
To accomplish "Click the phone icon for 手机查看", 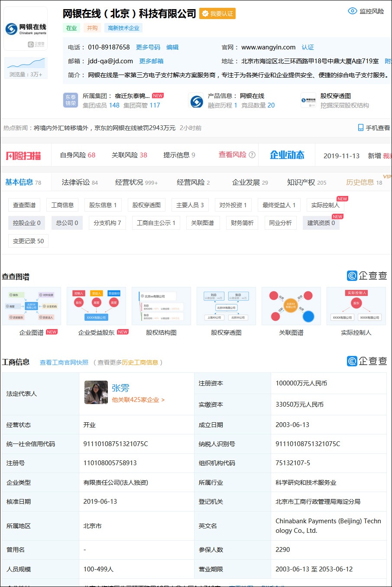I will point(360,128).
